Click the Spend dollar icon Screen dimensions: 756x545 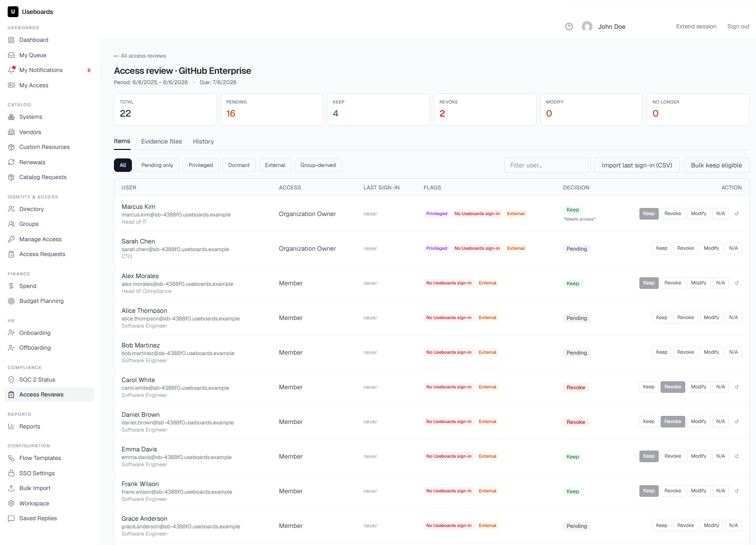[11, 286]
